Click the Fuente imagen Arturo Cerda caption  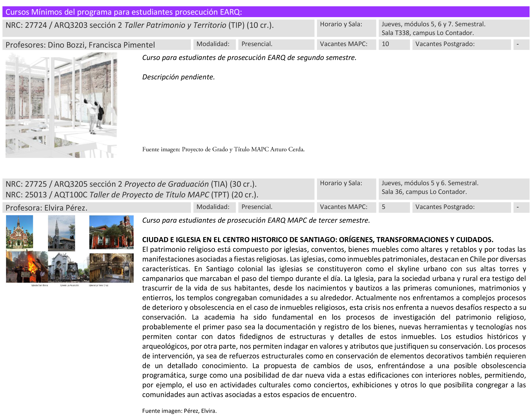[223, 149]
